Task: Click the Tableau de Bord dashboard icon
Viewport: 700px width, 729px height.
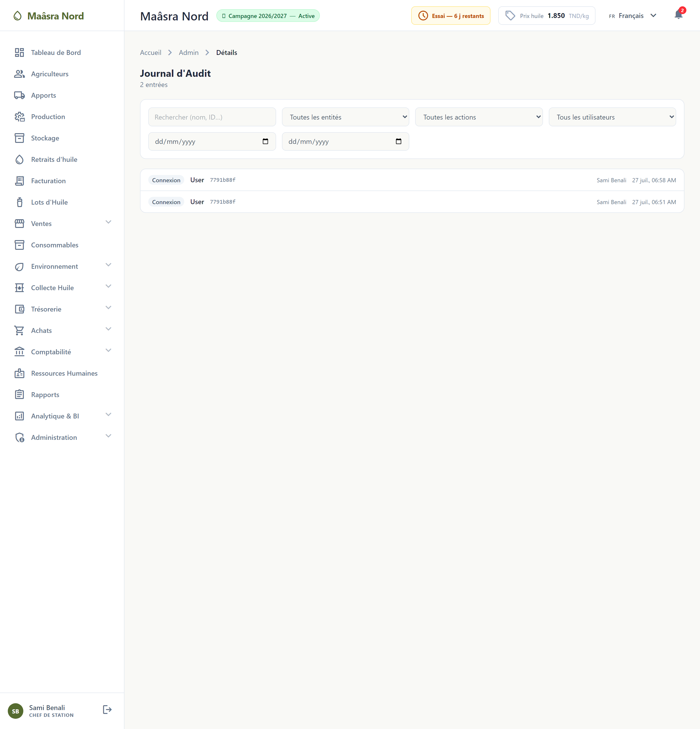Action: coord(19,52)
